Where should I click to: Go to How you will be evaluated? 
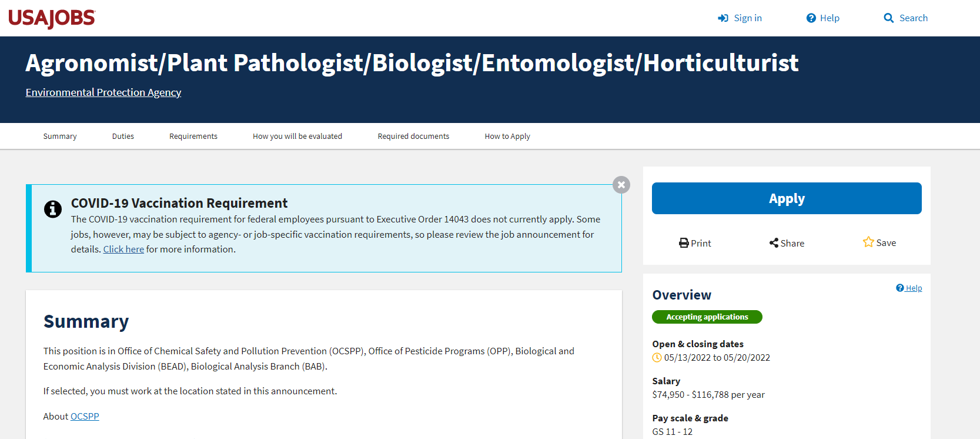click(297, 137)
